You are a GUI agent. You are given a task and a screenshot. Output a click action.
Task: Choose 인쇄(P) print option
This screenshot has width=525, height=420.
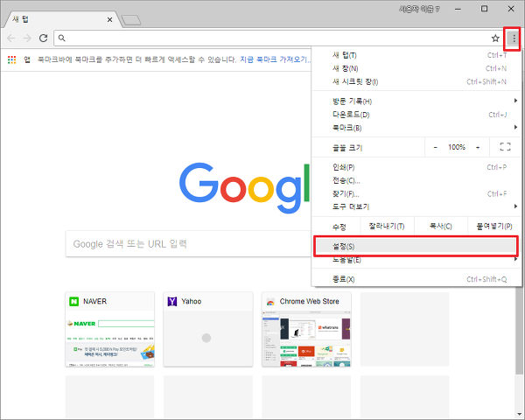click(x=416, y=167)
